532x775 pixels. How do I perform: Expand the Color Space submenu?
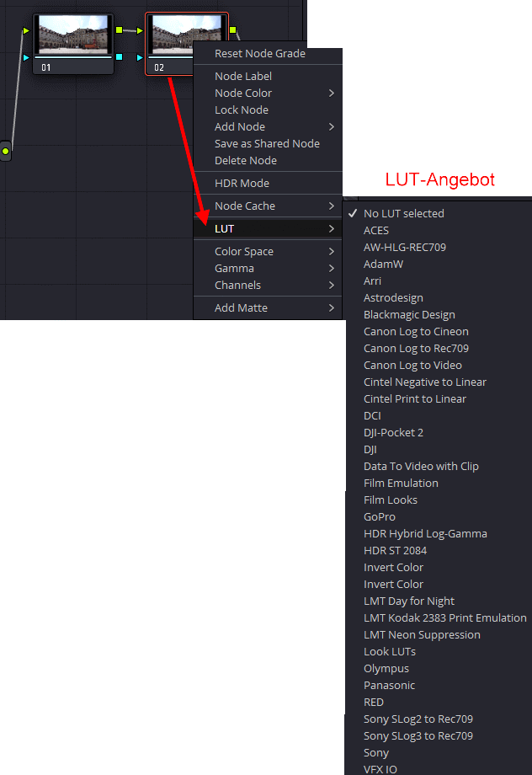pos(268,251)
